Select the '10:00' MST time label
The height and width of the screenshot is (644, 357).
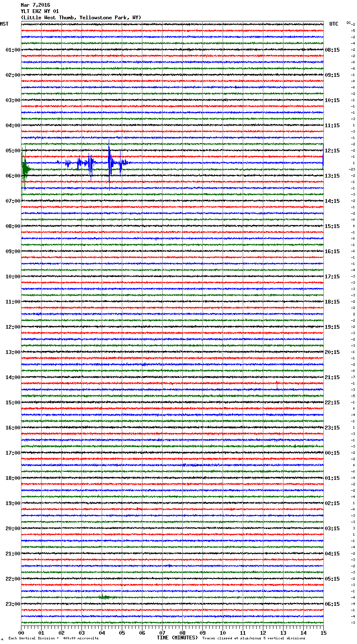[13, 277]
